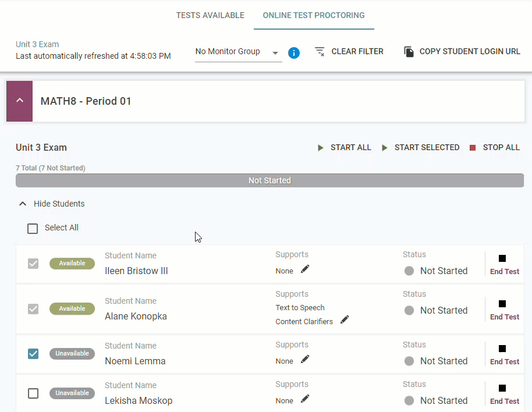Switch to Tests Available tab
Image resolution: width=532 pixels, height=412 pixels.
[x=210, y=15]
